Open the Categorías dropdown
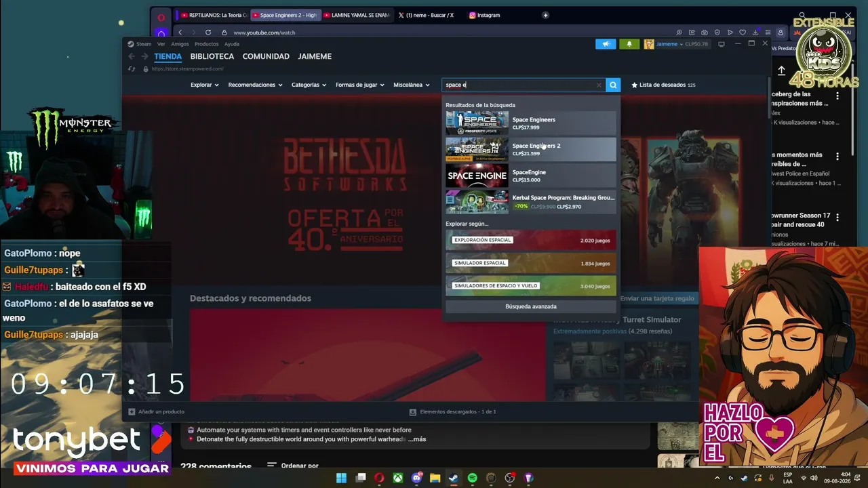The width and height of the screenshot is (868, 488). [309, 85]
